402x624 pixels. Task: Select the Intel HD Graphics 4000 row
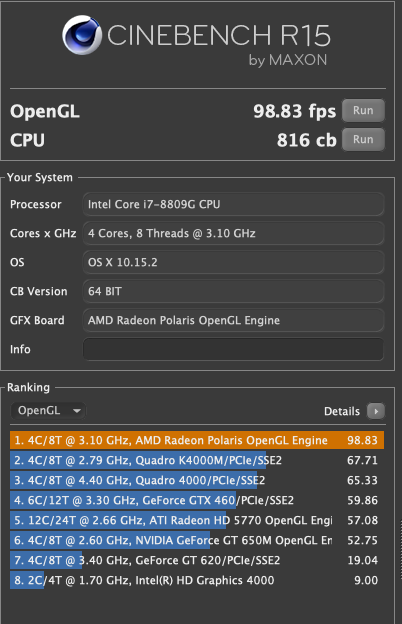pos(197,580)
